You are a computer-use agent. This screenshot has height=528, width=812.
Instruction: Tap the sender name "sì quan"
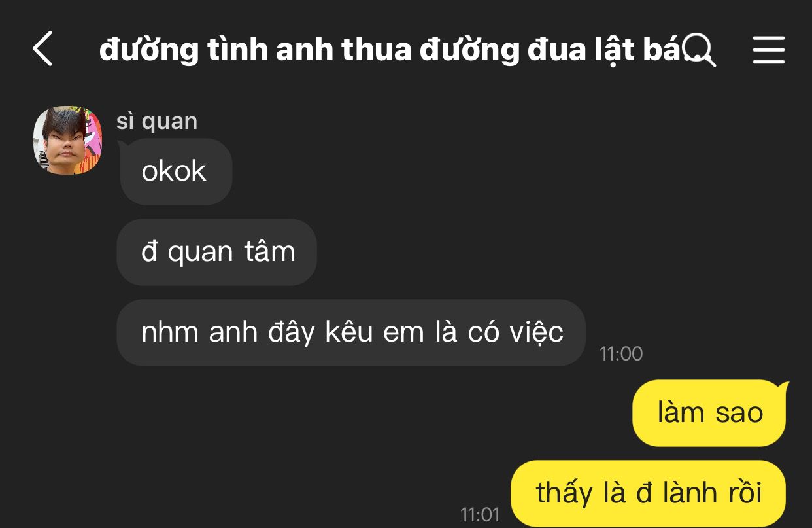157,122
